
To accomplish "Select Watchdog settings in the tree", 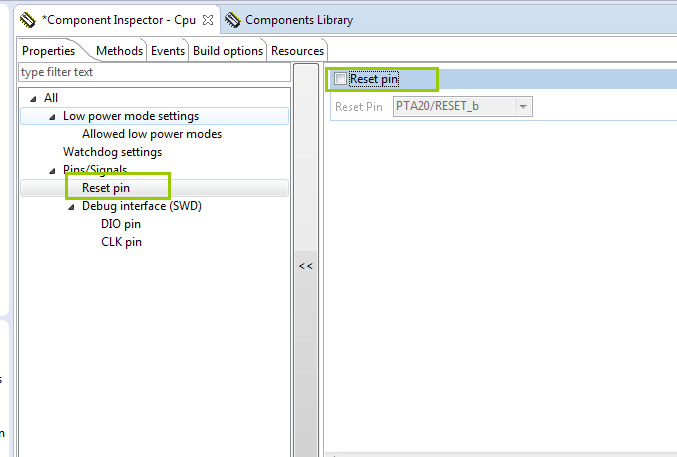I will point(112,152).
